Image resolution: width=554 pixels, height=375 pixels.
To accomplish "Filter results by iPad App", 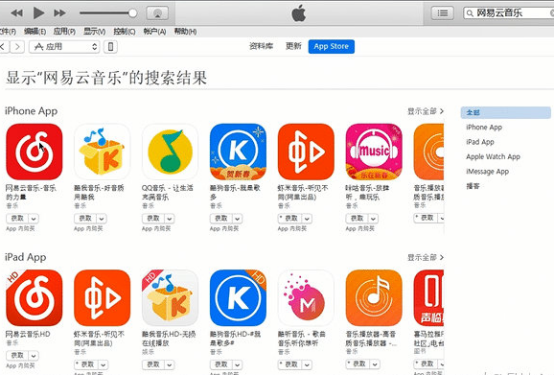I will [480, 142].
